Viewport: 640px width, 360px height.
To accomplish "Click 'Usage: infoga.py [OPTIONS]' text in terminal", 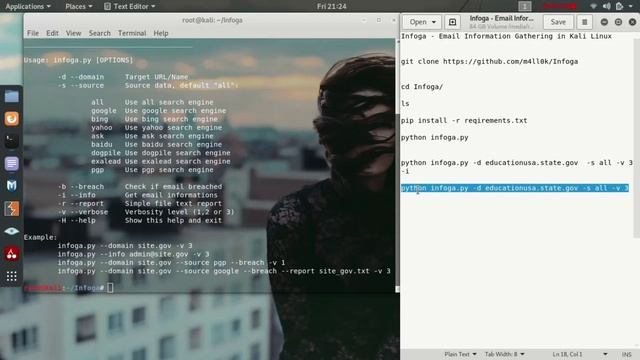I will point(78,60).
